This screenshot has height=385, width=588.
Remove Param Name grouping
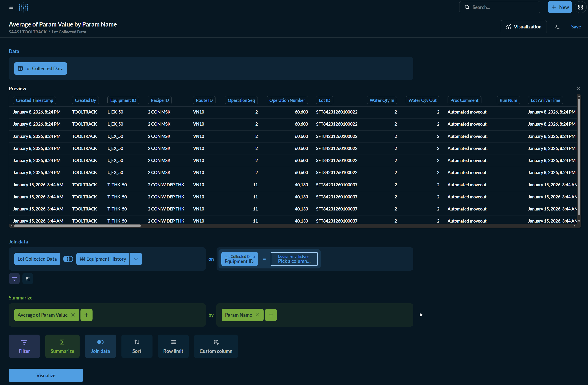[257, 315]
